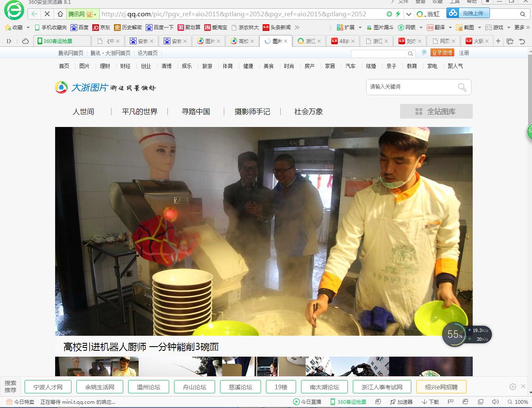
Task: Open search recommendation settings gear icon
Action: tap(513, 387)
